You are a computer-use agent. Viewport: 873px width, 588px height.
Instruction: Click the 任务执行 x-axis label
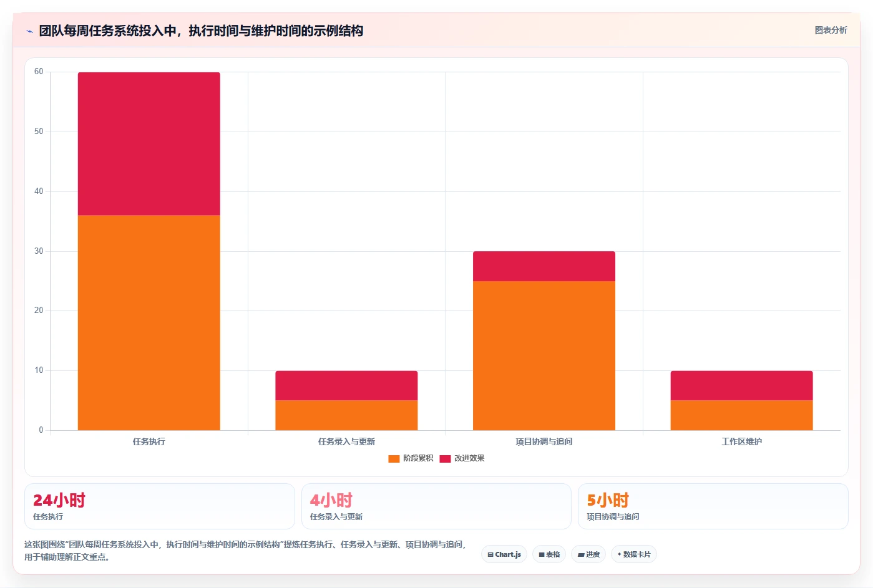coord(149,441)
